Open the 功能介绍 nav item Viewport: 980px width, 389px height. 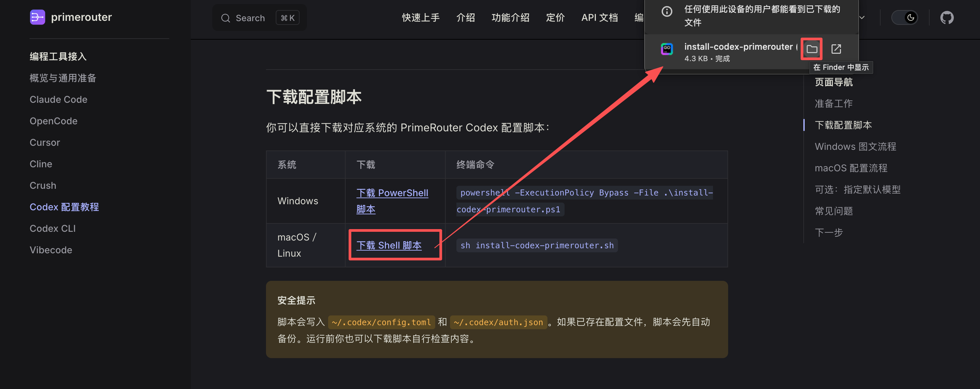(x=510, y=17)
